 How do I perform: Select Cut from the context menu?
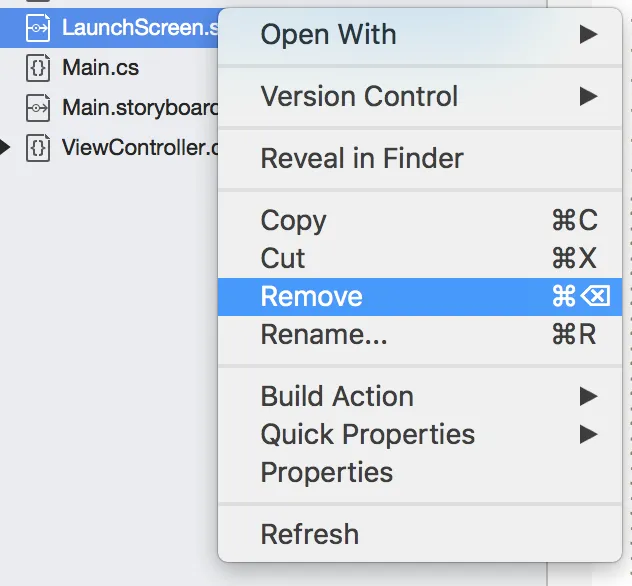coord(283,258)
